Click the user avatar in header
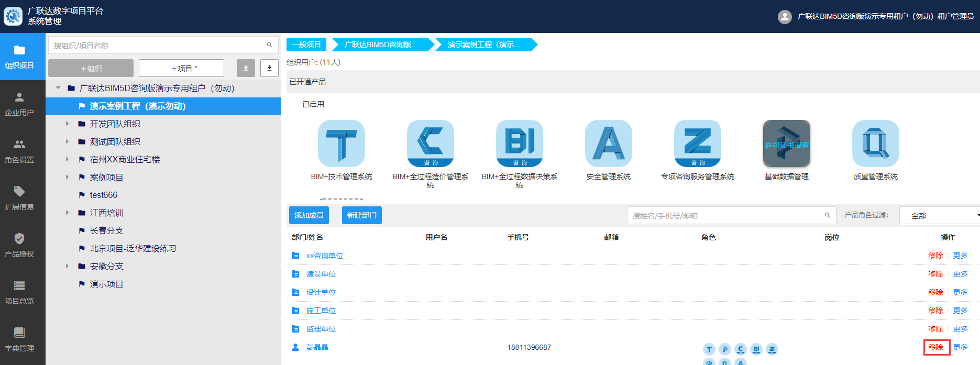The image size is (980, 365). point(785,17)
